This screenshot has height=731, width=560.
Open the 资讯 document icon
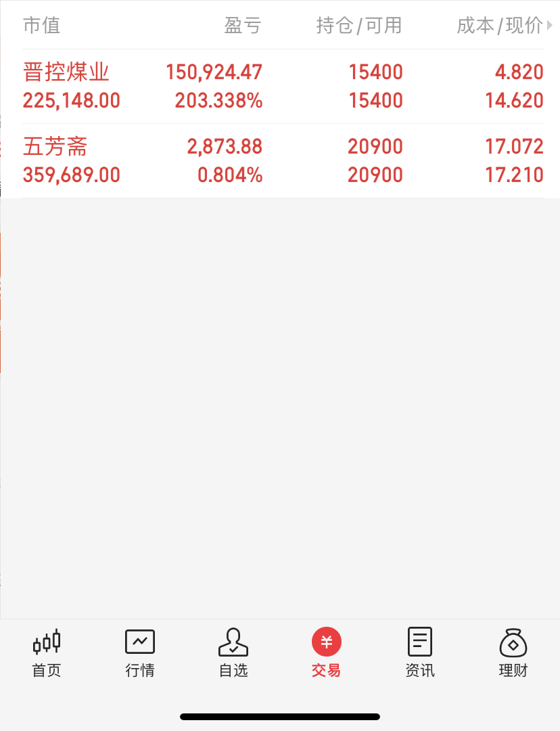(x=420, y=642)
